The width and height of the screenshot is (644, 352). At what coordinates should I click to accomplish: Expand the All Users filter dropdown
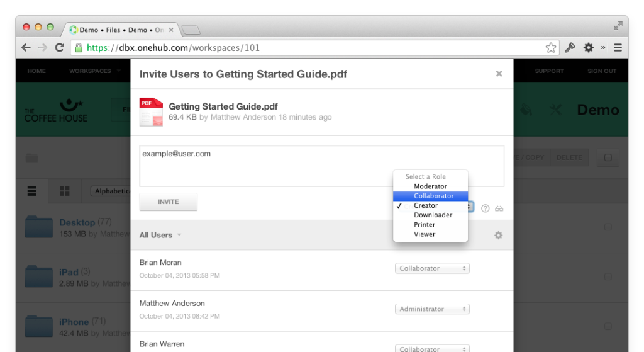coord(160,236)
